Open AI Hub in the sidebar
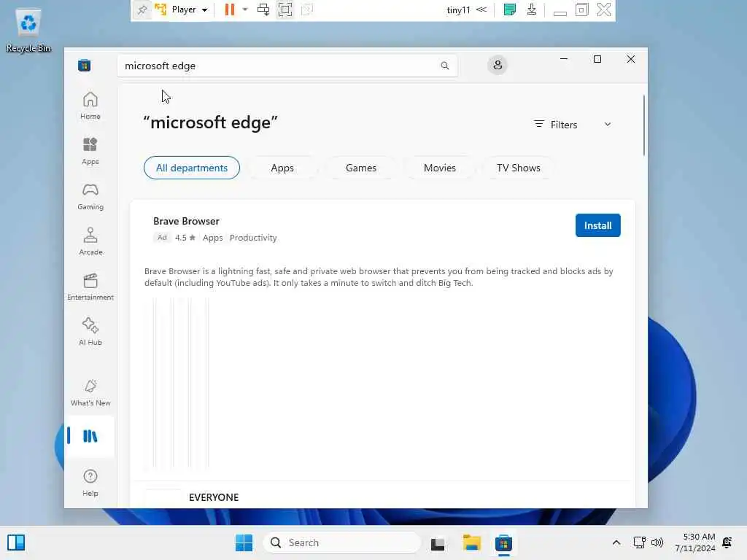Image resolution: width=747 pixels, height=560 pixels. click(x=90, y=332)
